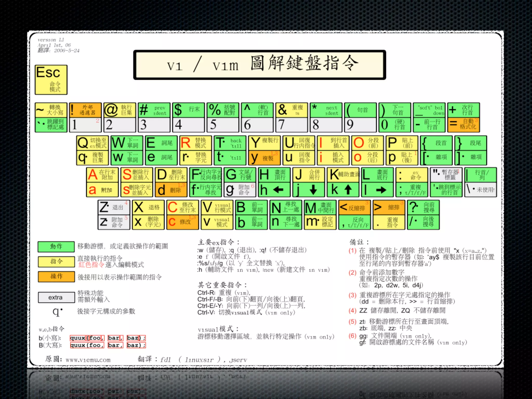The image size is (532, 399).
Task: Click the yellow Esc key box
Action: click(x=51, y=80)
